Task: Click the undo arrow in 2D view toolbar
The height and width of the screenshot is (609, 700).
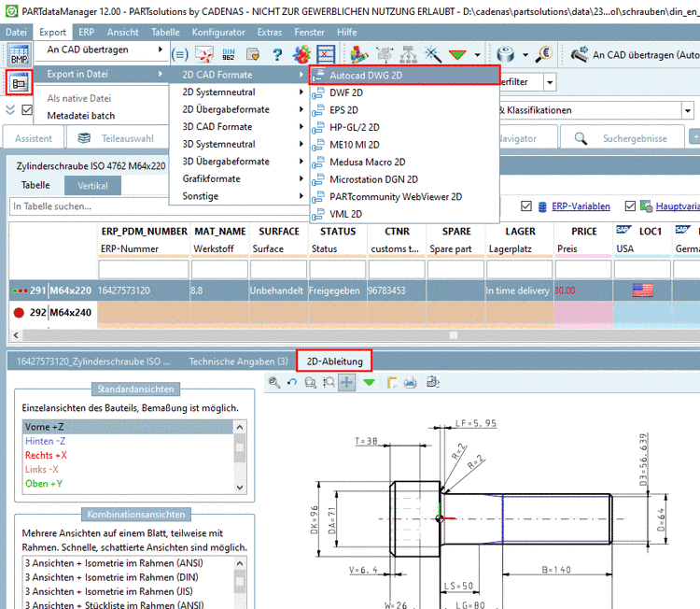Action: pos(292,382)
